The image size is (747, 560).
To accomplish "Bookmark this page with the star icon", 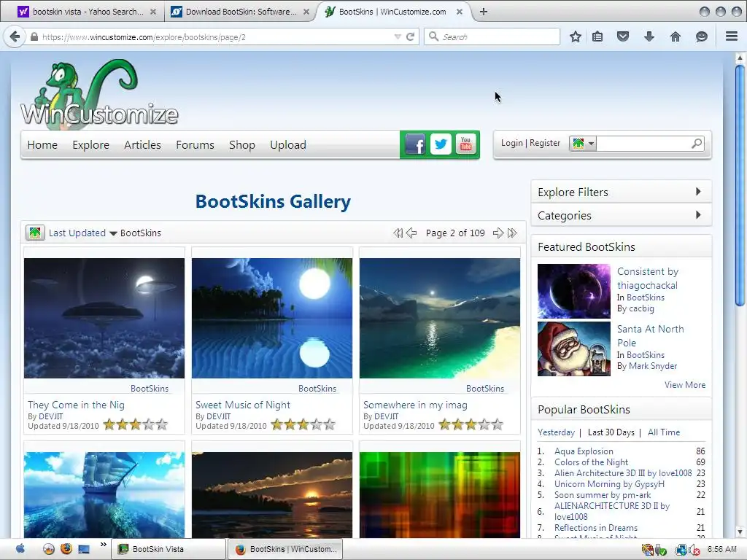I will 576,36.
